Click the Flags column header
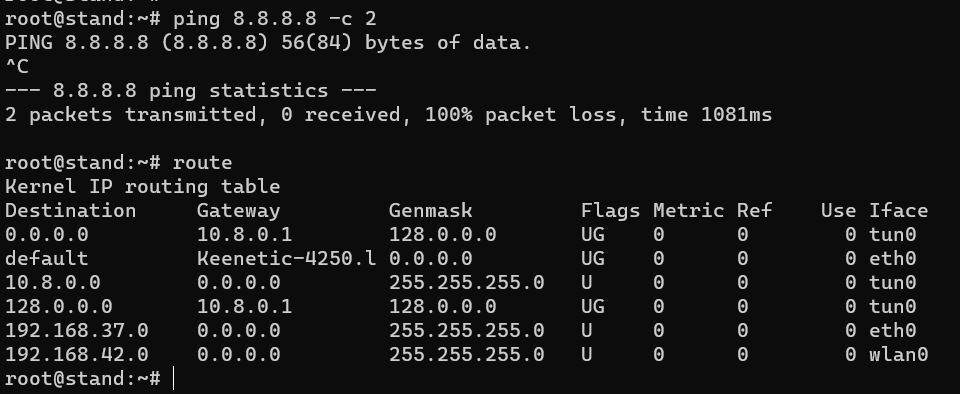The image size is (960, 394). tap(610, 211)
